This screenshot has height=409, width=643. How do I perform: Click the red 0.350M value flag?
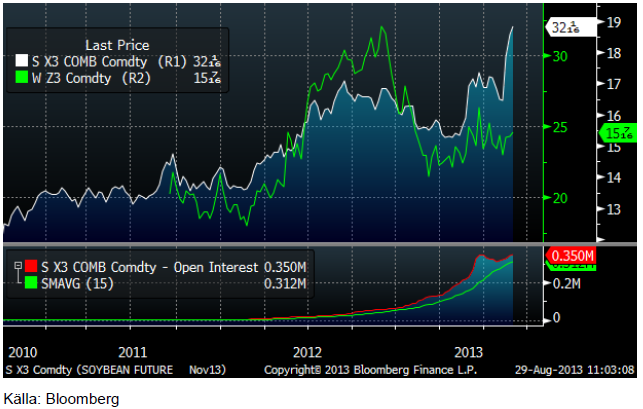(x=572, y=257)
